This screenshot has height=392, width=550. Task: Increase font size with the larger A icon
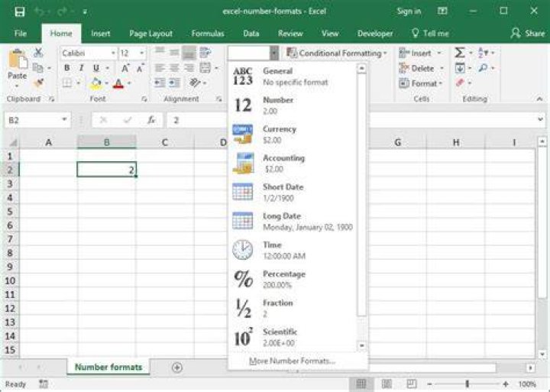pyautogui.click(x=125, y=68)
